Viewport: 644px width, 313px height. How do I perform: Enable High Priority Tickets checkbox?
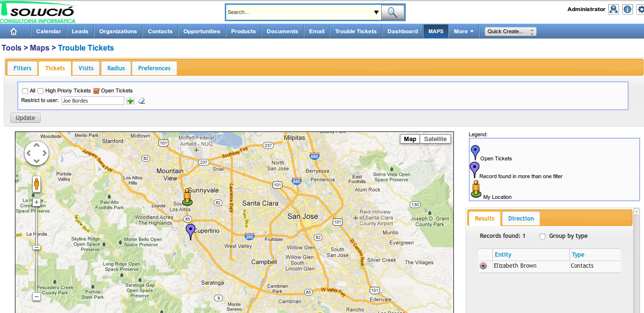[40, 91]
